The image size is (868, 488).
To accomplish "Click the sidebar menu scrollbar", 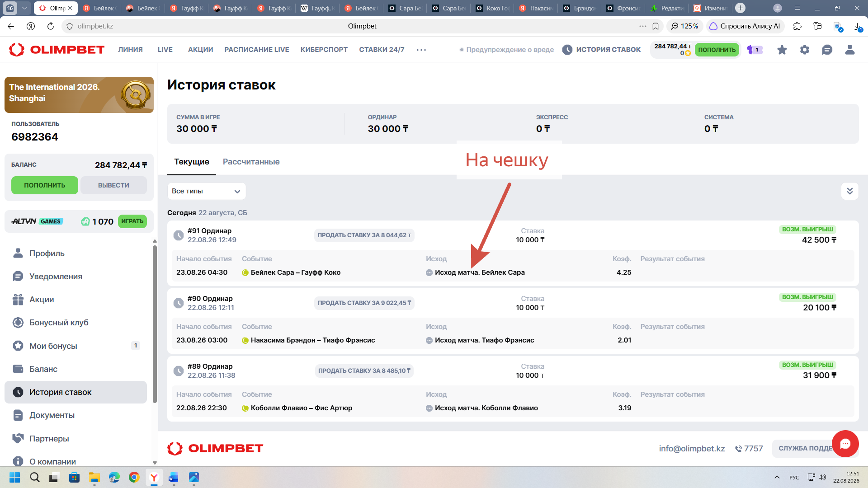I will 155,324.
